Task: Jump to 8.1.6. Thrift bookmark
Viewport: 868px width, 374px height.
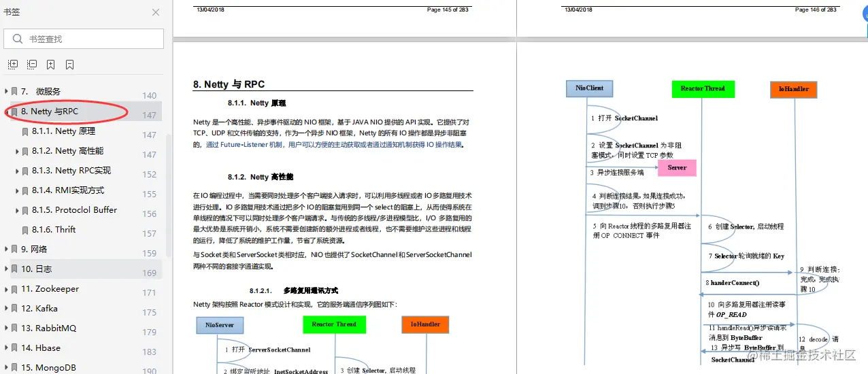Action: 54,230
